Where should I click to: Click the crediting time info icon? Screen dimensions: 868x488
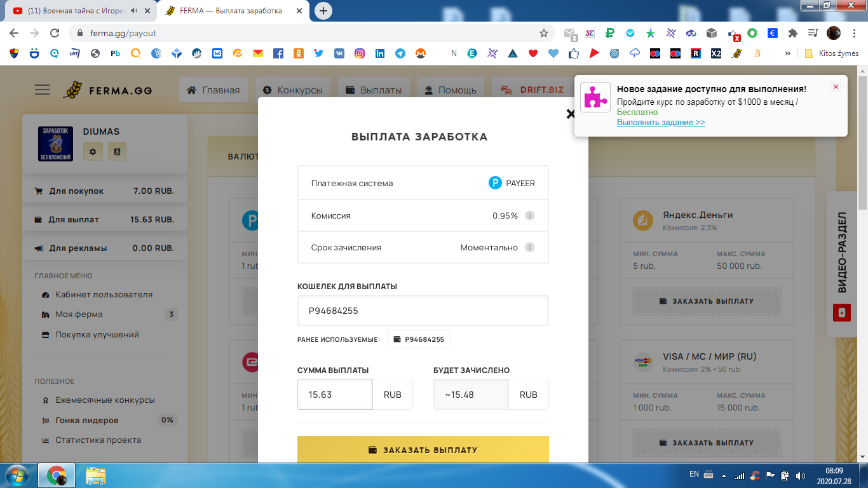pos(530,247)
